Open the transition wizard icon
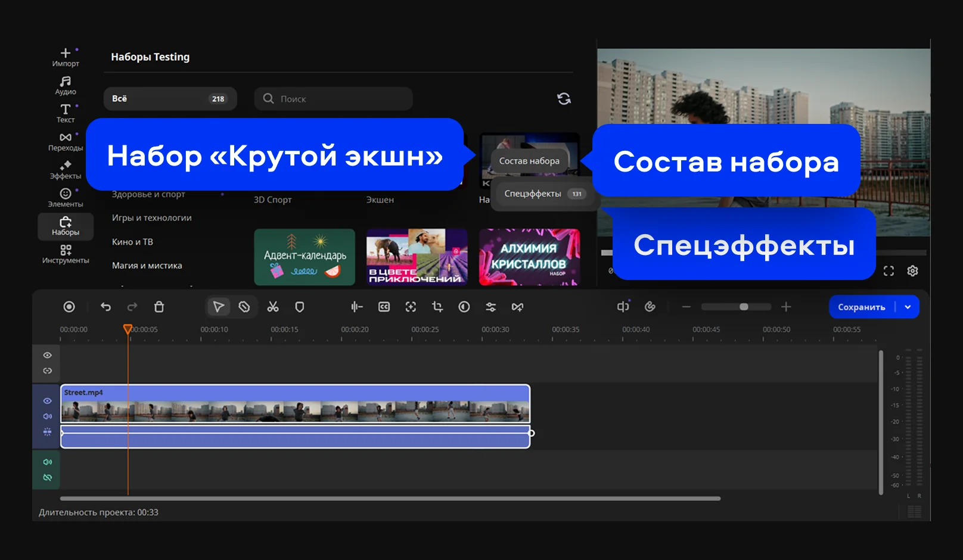 517,307
